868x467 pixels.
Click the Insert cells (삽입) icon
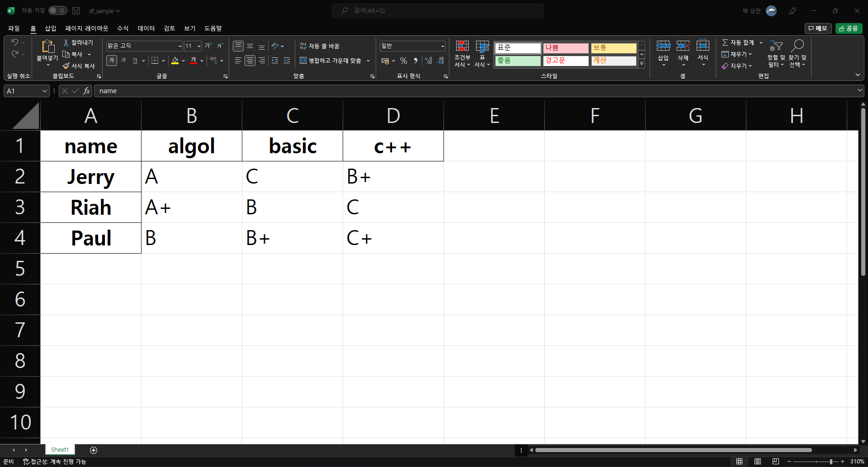663,46
